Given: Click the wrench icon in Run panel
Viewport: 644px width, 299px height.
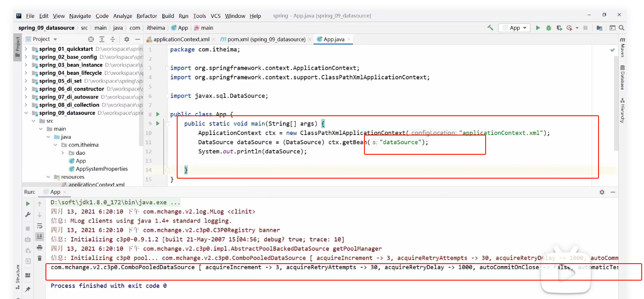Looking at the screenshot, I should click(x=28, y=214).
